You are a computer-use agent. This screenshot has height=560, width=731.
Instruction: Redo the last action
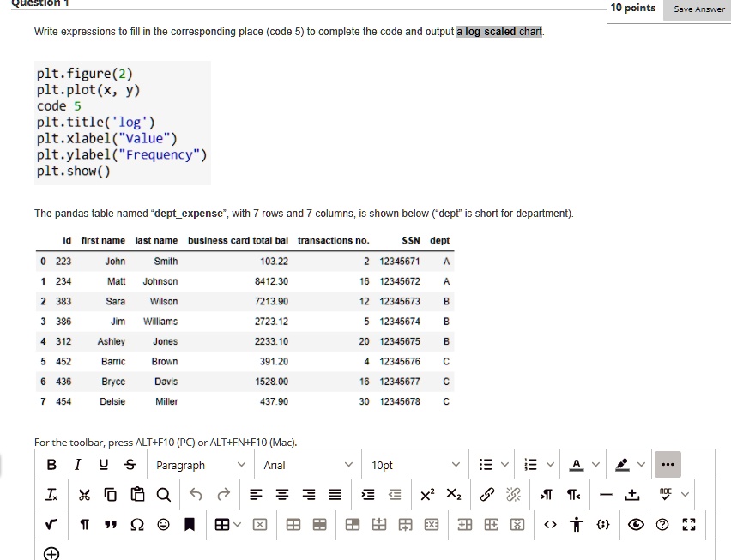(224, 494)
